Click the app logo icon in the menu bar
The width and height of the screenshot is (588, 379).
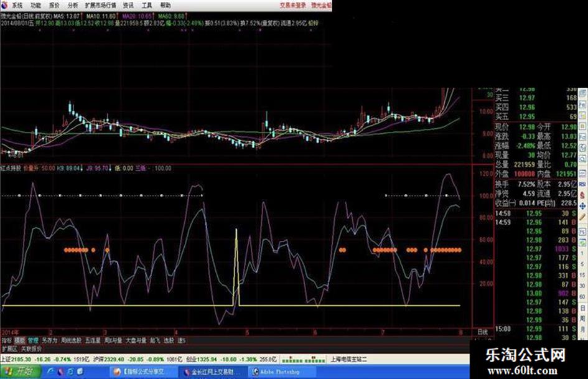click(x=4, y=5)
